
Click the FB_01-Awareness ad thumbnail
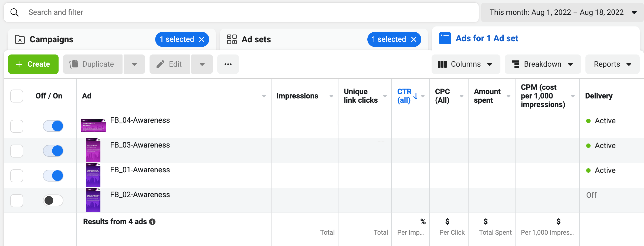coord(93,175)
